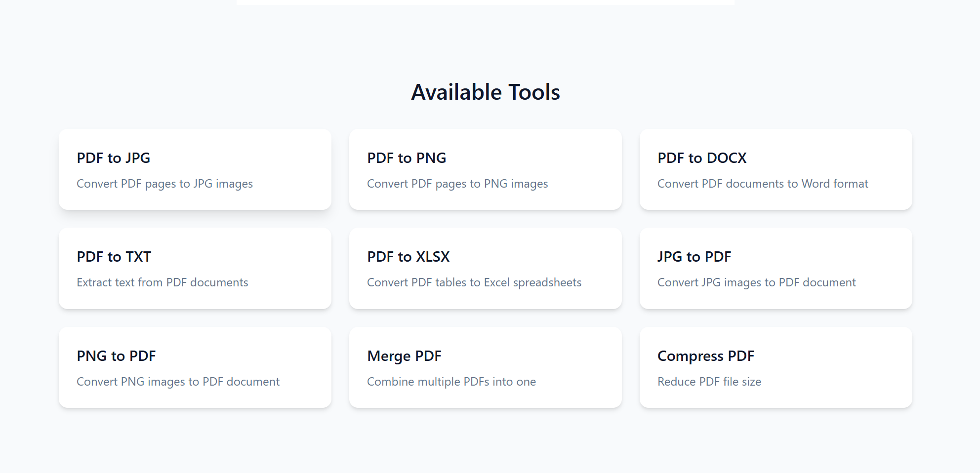Image resolution: width=980 pixels, height=473 pixels.
Task: Click text 'Combine multiple PDFs into one'
Action: click(x=451, y=381)
